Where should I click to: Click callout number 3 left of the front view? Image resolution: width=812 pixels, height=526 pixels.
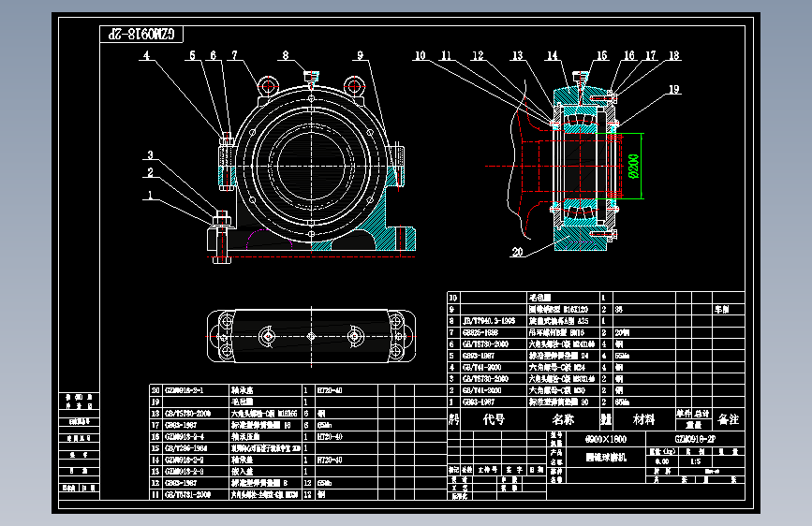pyautogui.click(x=150, y=154)
